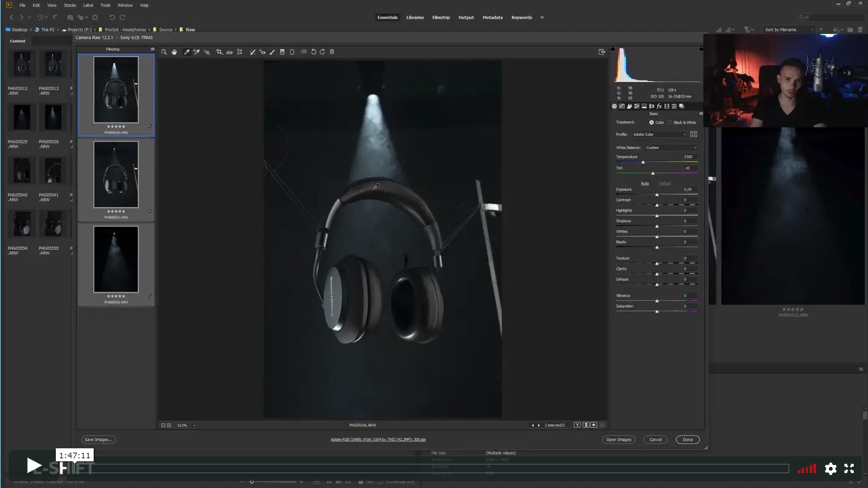Screen dimensions: 868x488
Task: Select the Adjustment Brush tool
Action: (272, 52)
